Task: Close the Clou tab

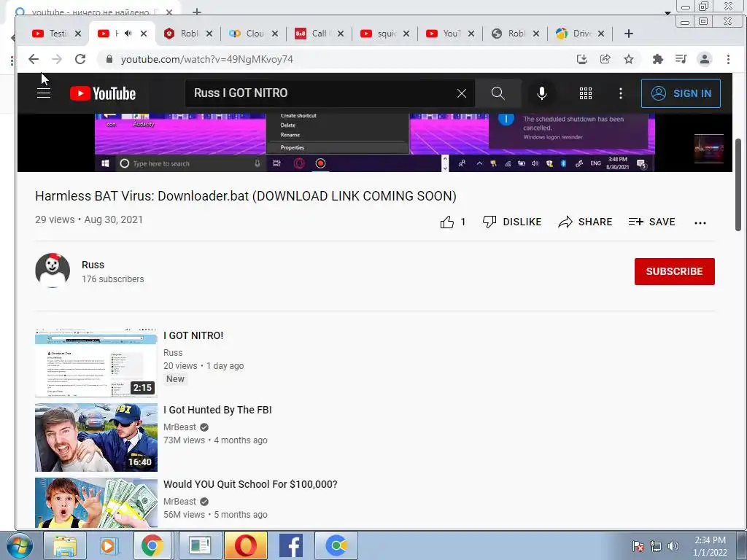Action: point(275,34)
